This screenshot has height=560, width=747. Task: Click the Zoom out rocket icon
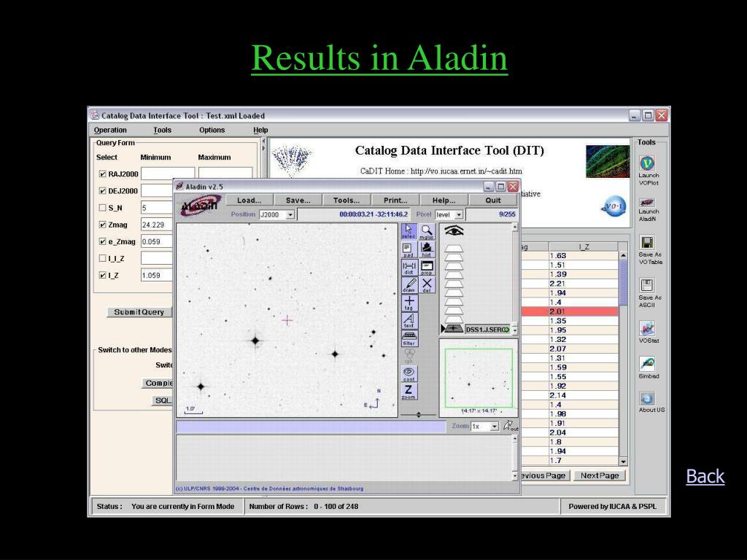point(508,425)
